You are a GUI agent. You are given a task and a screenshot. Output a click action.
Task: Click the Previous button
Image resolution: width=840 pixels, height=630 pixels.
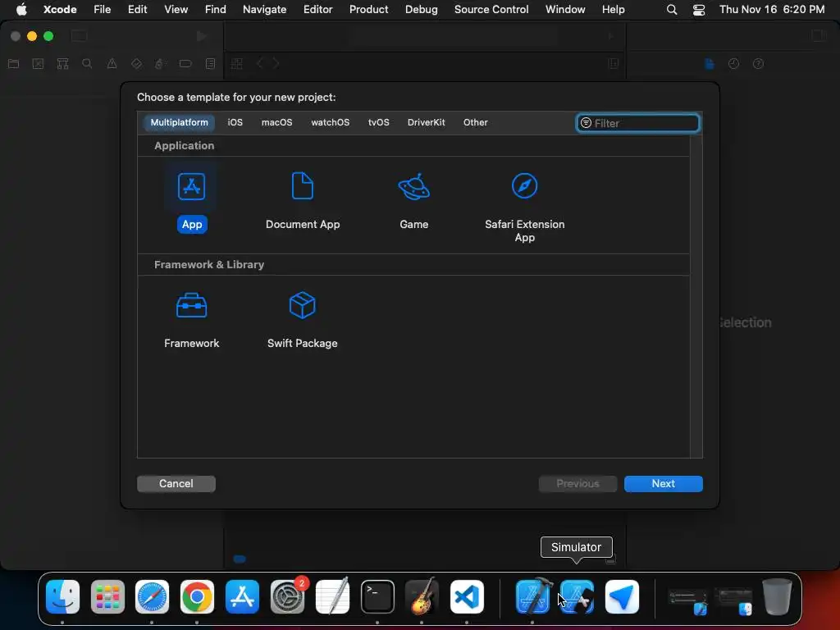[x=577, y=483]
